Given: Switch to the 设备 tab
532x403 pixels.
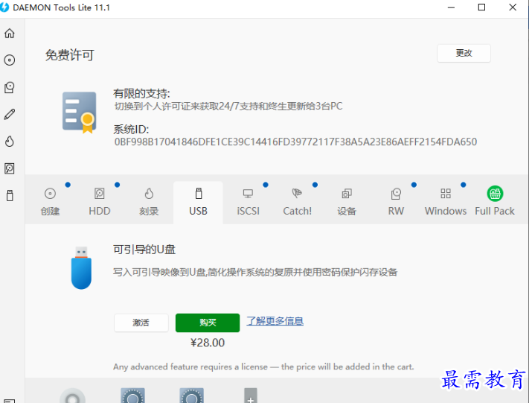Looking at the screenshot, I should (347, 203).
